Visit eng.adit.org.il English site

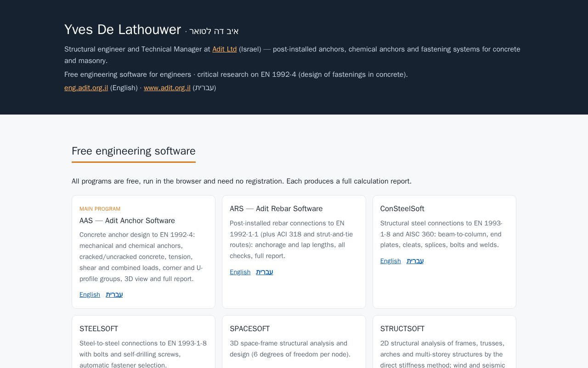86,88
